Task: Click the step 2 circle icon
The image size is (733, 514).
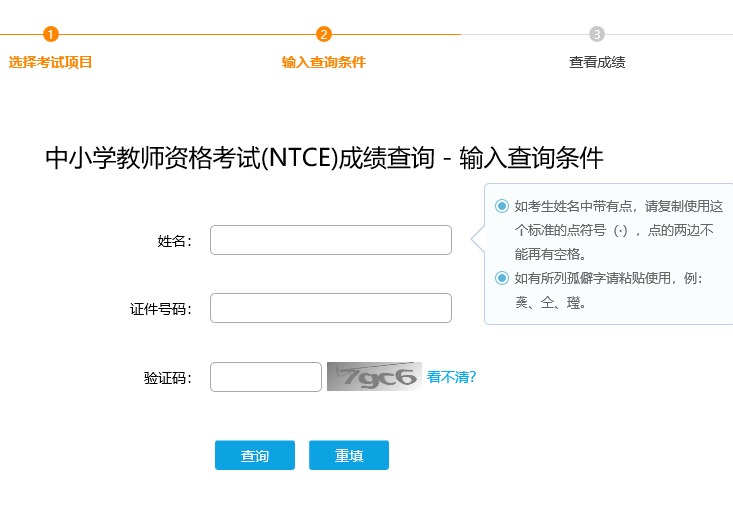Action: point(324,34)
